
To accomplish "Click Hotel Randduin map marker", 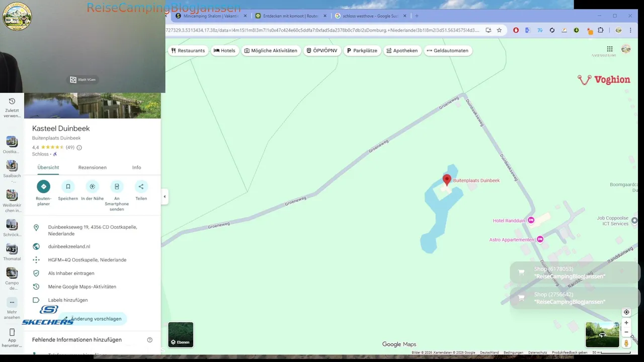I will (x=531, y=220).
